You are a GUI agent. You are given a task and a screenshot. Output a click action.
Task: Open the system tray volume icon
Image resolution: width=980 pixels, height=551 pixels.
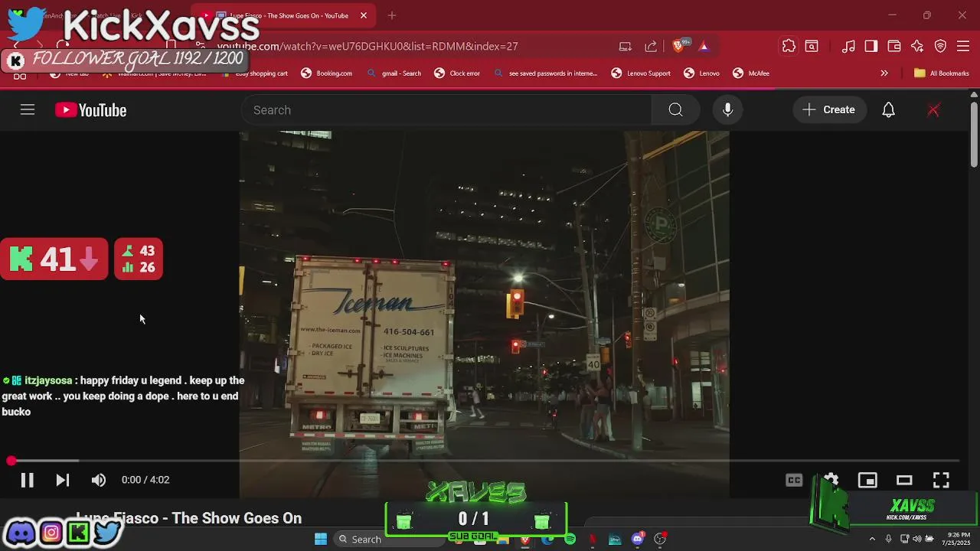coord(917,539)
